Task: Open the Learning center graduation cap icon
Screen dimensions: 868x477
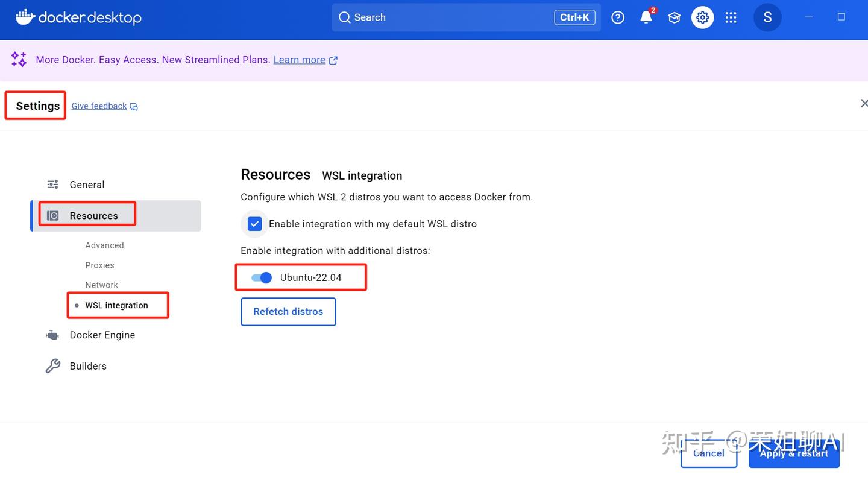Action: (675, 17)
